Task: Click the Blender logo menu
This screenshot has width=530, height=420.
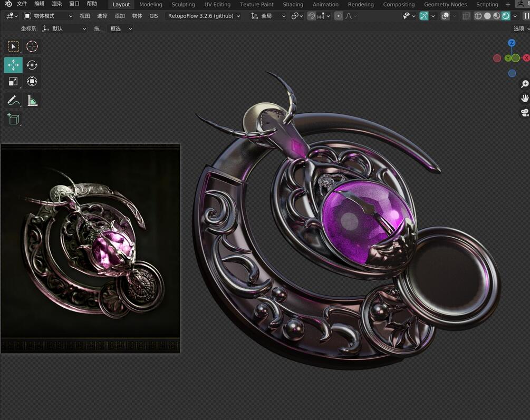Action: [8, 4]
